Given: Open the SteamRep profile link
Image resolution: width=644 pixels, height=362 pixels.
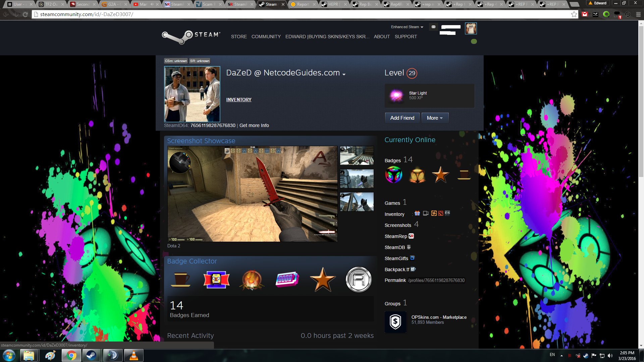Looking at the screenshot, I should [411, 236].
